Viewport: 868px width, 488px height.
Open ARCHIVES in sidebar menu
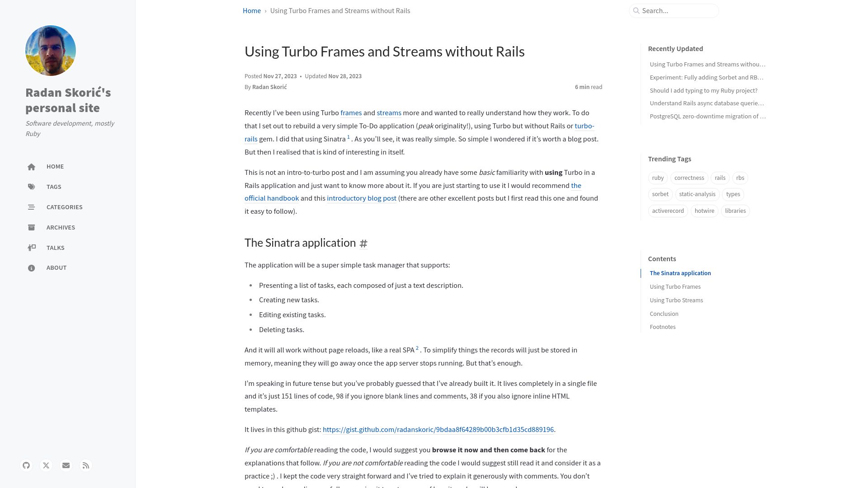(x=61, y=228)
